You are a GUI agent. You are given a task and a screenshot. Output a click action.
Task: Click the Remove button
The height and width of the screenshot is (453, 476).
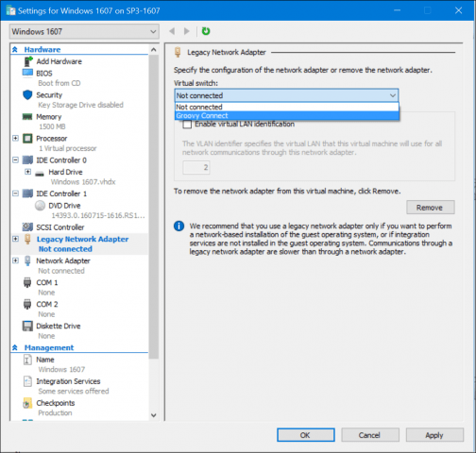pyautogui.click(x=431, y=208)
